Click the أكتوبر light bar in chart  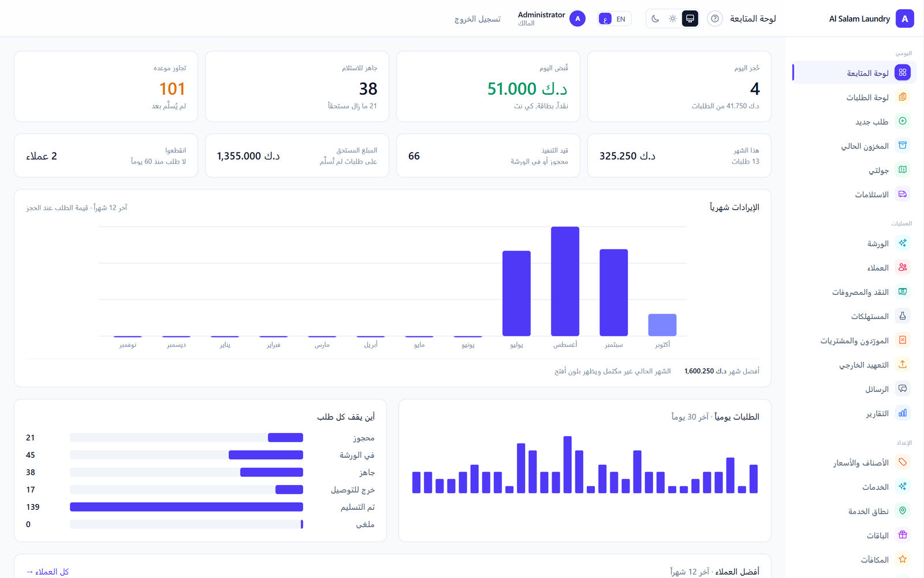coord(662,325)
